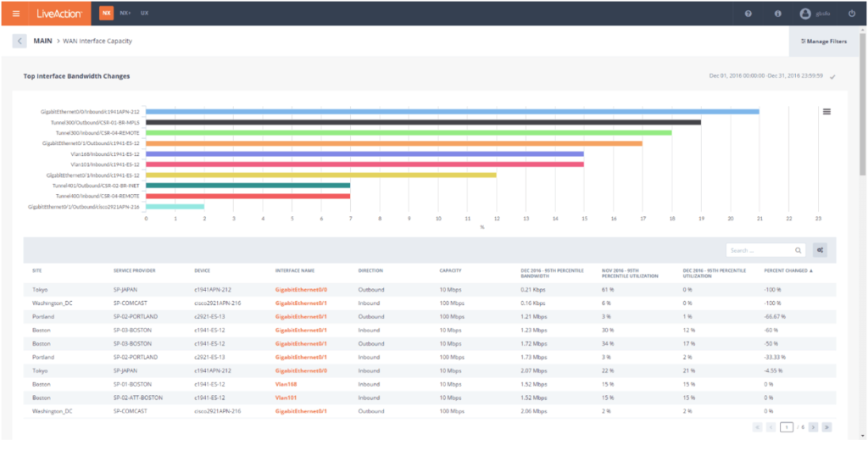This screenshot has width=868, height=462.
Task: Open the hamburger menu in the header
Action: click(x=16, y=14)
